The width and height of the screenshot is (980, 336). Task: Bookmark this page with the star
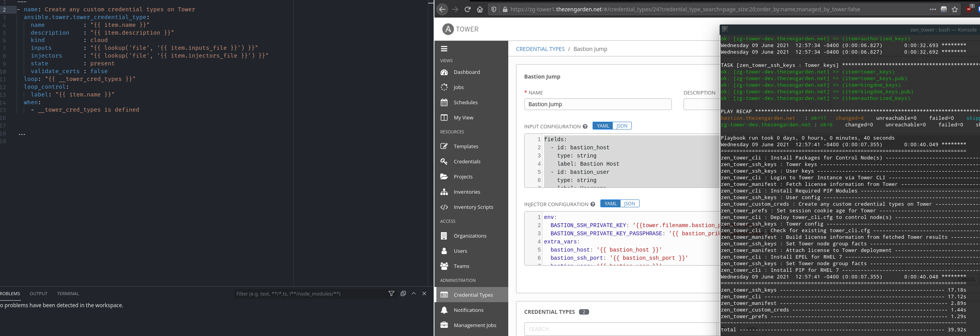[955, 9]
